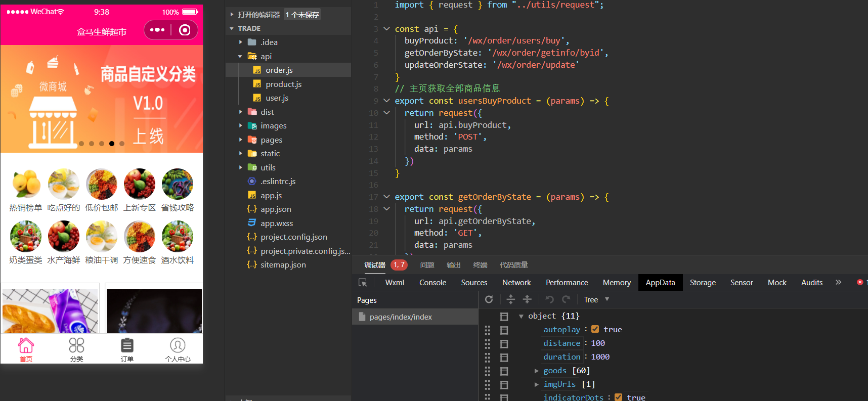Screen dimensions: 868x401
Task: Expand all nodes in AppData tree
Action: click(x=511, y=299)
